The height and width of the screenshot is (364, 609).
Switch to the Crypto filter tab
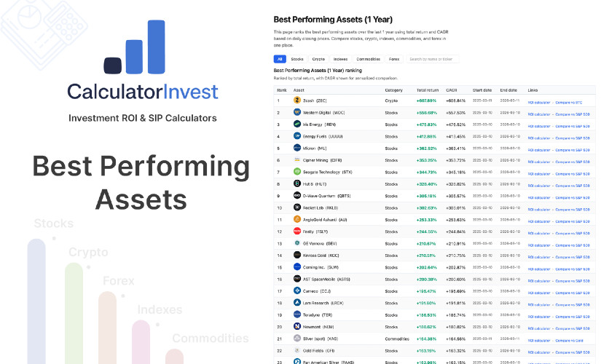tap(318, 59)
